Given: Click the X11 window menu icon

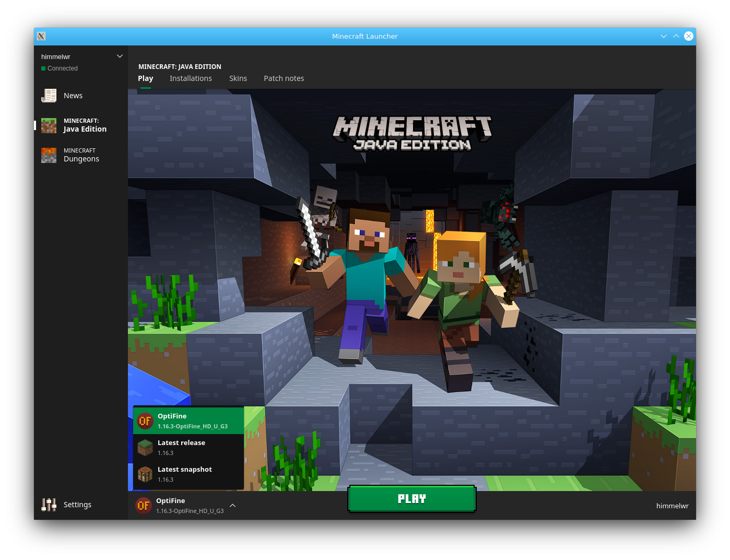Looking at the screenshot, I should click(x=42, y=36).
